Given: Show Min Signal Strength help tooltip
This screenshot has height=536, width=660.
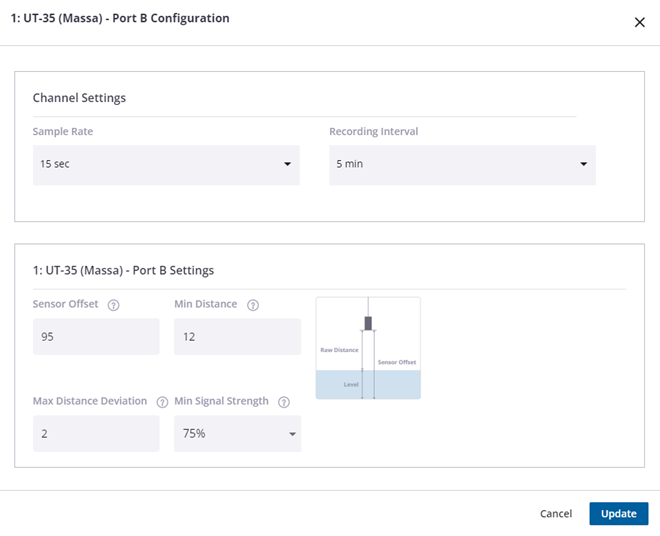Looking at the screenshot, I should click(284, 402).
